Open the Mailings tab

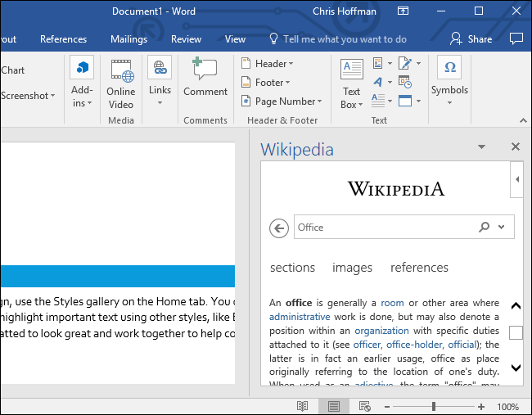click(128, 39)
